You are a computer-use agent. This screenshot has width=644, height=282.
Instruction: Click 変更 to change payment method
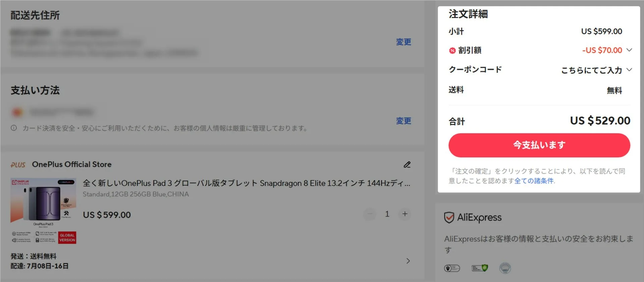(x=404, y=121)
